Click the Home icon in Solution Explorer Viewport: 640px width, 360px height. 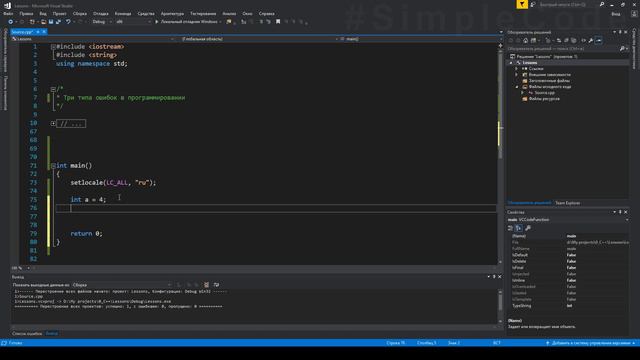click(525, 40)
